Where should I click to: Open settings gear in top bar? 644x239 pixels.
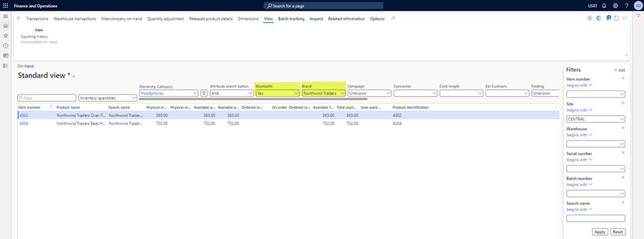click(615, 6)
